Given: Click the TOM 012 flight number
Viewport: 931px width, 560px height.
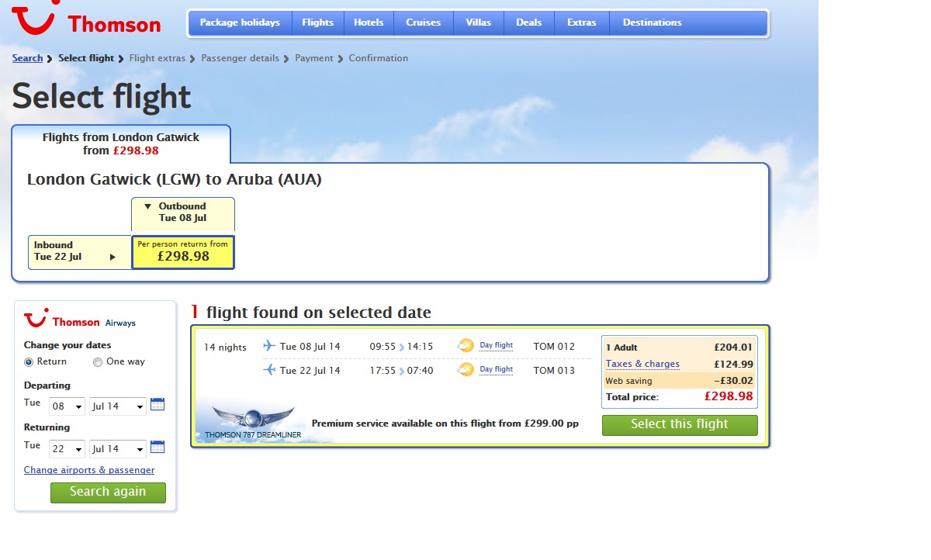Looking at the screenshot, I should [554, 347].
